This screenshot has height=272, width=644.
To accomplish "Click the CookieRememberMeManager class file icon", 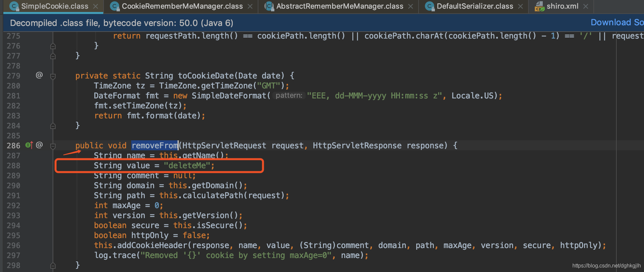I will 115,6.
